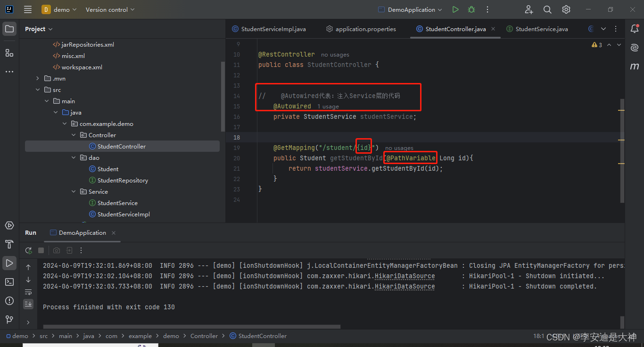Open IDE settings gear
Image resolution: width=644 pixels, height=347 pixels.
tap(566, 9)
